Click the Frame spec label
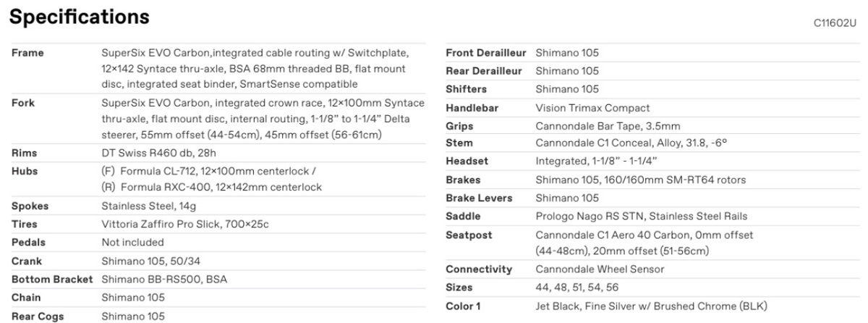Viewport: 868px width, 323px height. (x=28, y=54)
